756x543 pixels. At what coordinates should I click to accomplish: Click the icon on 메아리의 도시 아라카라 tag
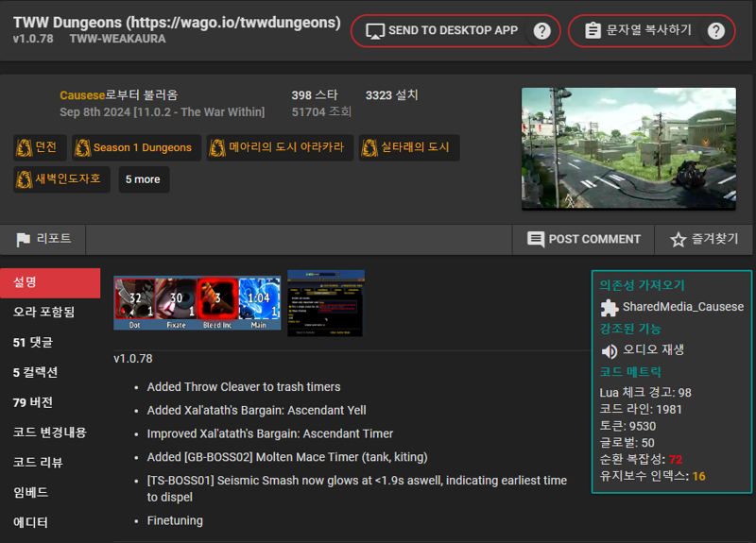point(217,147)
